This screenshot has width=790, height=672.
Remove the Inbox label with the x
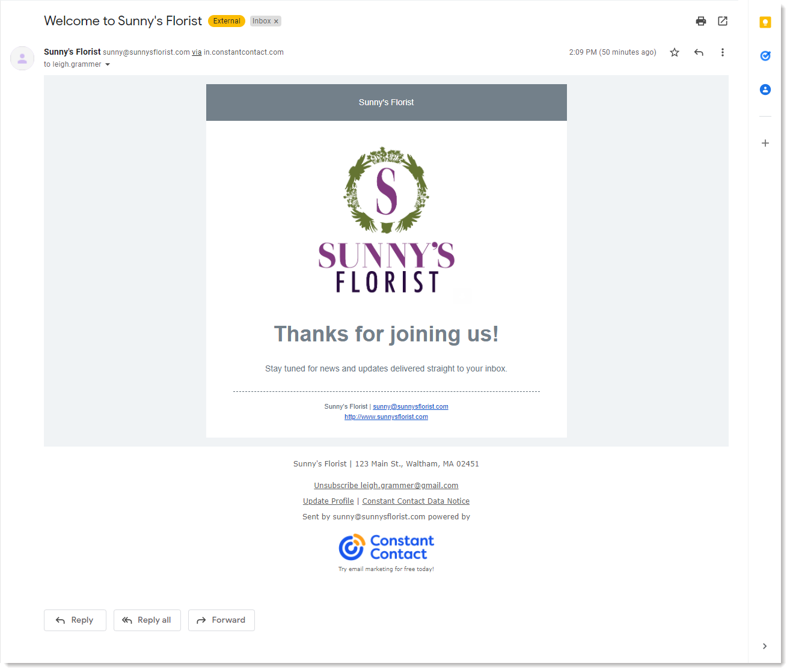point(276,21)
